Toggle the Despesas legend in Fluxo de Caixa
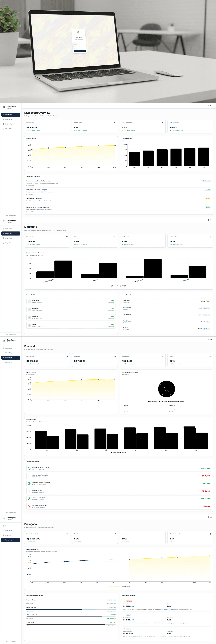This screenshot has height=644, width=216. pyautogui.click(x=115, y=453)
